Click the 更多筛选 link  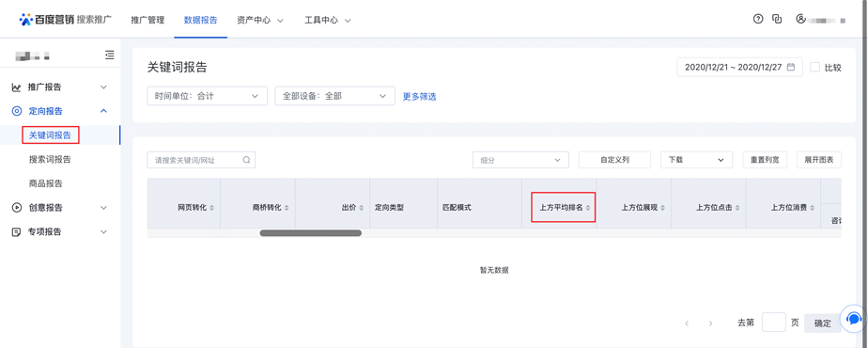pyautogui.click(x=419, y=97)
